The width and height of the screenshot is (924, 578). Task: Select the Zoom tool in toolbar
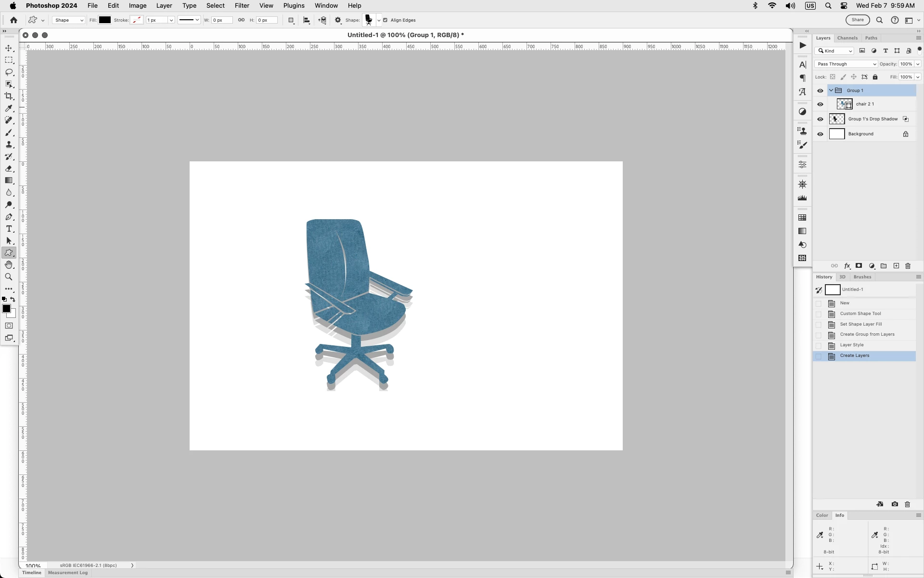[x=9, y=277]
